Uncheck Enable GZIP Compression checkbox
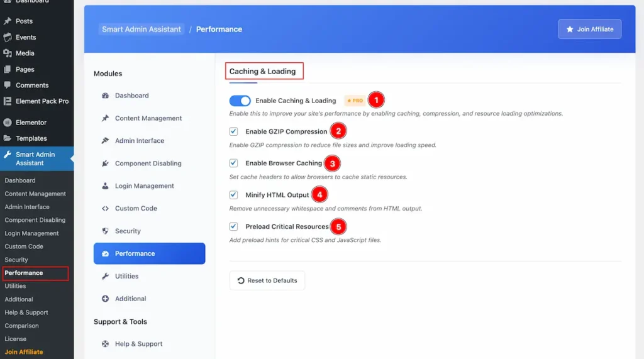644x359 pixels. point(233,131)
